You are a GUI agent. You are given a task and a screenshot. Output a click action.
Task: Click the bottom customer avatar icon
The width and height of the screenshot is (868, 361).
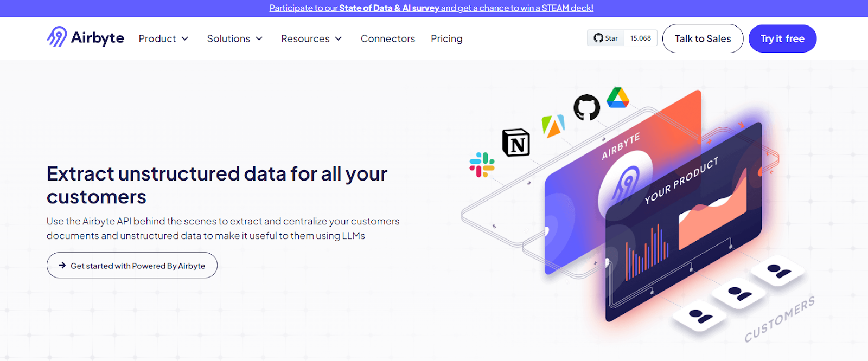click(700, 316)
